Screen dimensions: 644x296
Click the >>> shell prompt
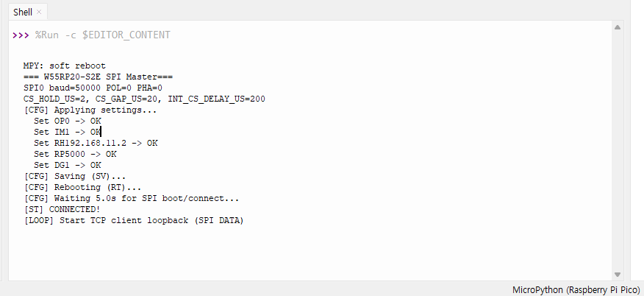coord(20,35)
